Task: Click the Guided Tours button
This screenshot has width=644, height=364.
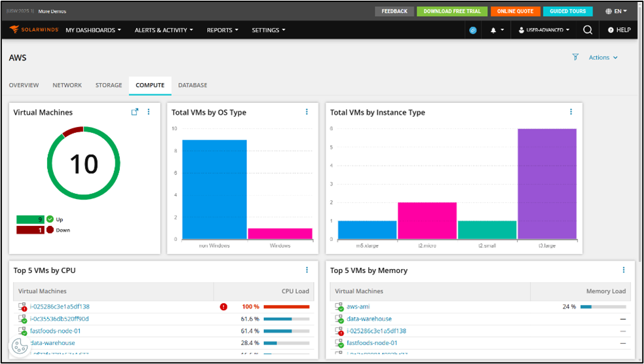Action: (x=568, y=12)
